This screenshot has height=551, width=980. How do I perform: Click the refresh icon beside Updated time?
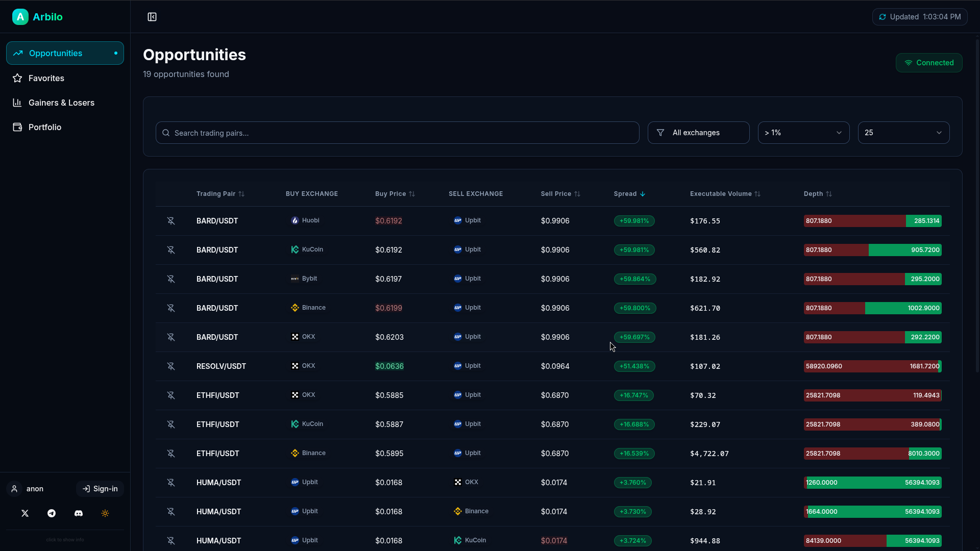(882, 17)
